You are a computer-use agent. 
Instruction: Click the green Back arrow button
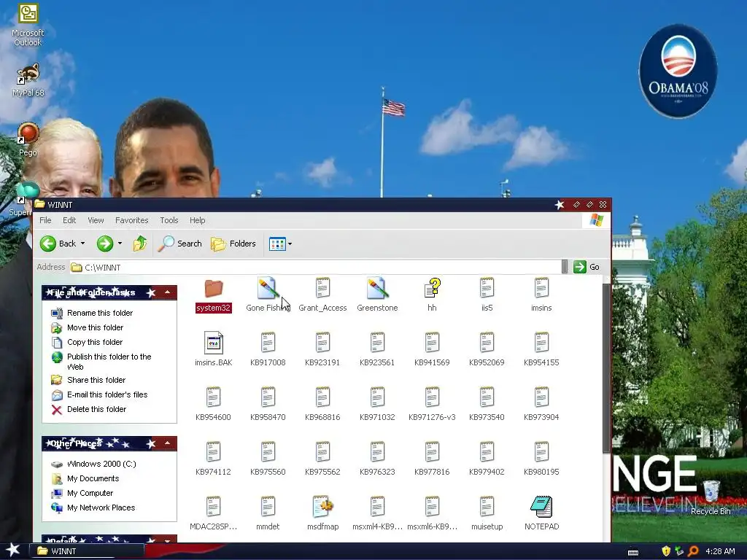click(x=47, y=244)
